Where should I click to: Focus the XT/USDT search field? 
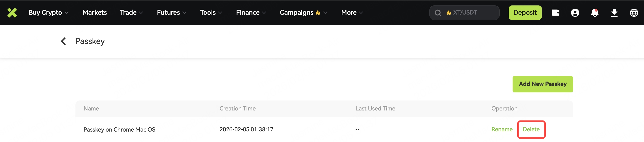pos(470,12)
